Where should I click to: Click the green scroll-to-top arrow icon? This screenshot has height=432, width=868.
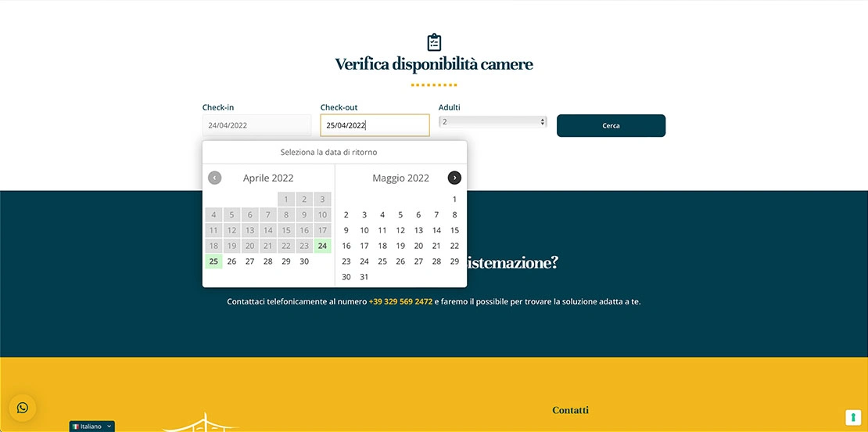click(853, 417)
